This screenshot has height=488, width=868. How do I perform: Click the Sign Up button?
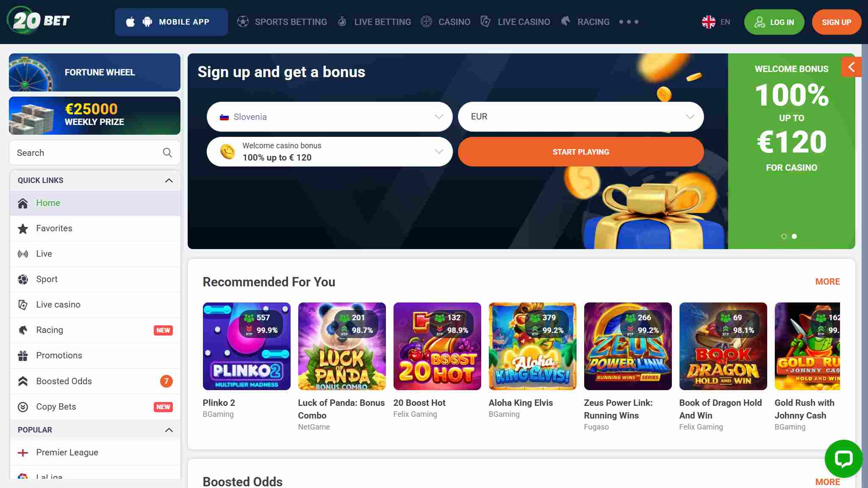(x=836, y=22)
